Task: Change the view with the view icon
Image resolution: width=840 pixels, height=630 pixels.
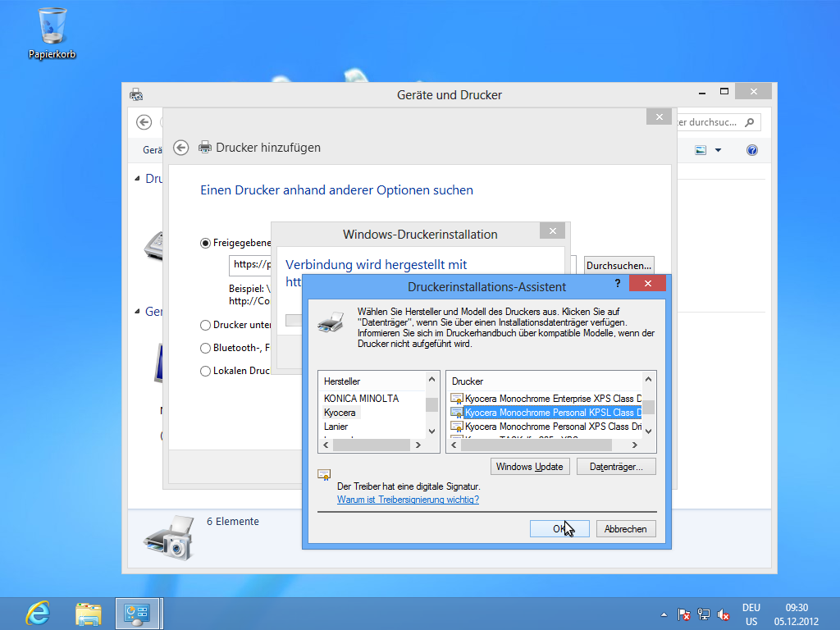Action: click(701, 151)
